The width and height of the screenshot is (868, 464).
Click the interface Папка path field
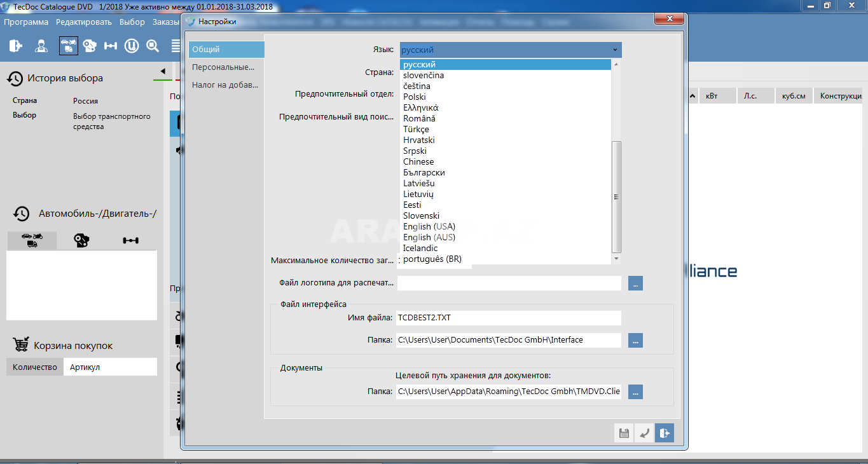coord(509,340)
